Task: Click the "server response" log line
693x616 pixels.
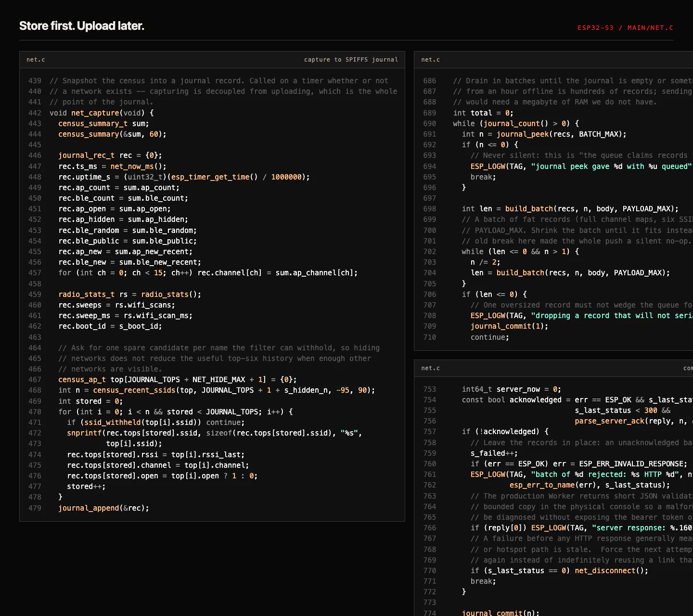Action: (x=581, y=528)
